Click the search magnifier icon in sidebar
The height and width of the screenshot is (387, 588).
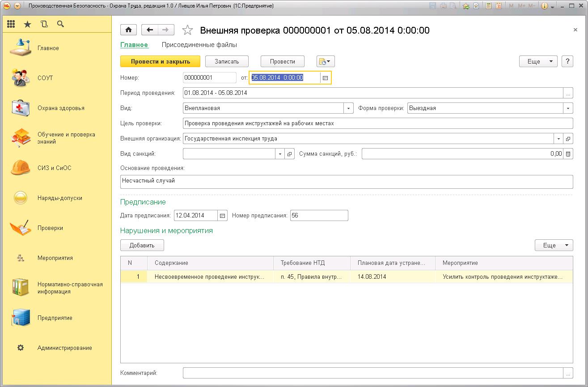tap(61, 24)
